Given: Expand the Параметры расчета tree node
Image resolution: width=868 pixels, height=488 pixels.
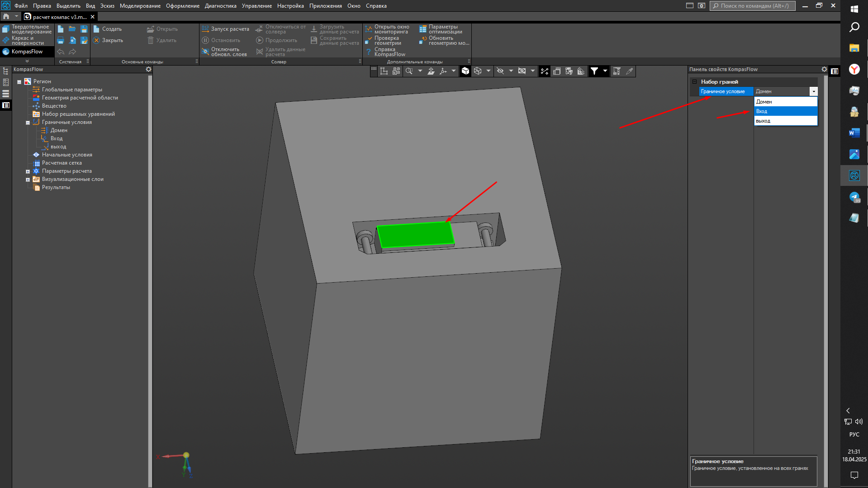Looking at the screenshot, I should (28, 171).
